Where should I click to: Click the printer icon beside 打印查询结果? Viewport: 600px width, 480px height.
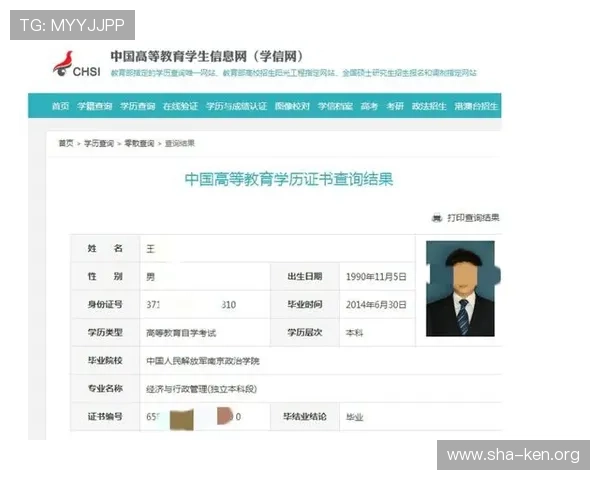coord(437,218)
